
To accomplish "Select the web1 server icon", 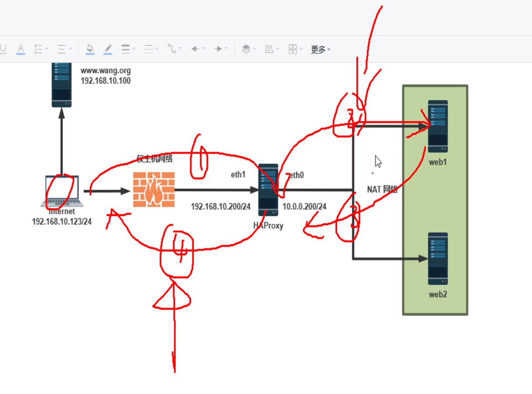I will coord(438,126).
